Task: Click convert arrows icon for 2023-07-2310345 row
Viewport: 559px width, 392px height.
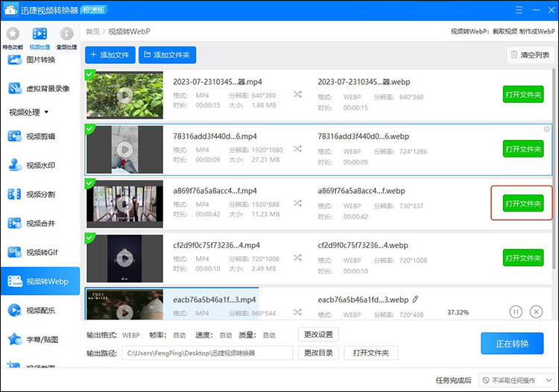Action: coord(297,94)
